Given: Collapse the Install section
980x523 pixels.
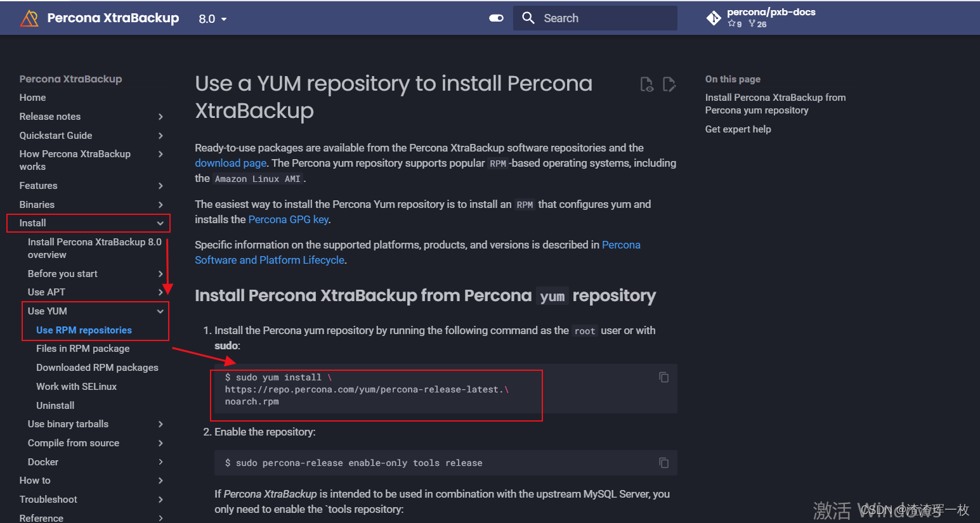Looking at the screenshot, I should 160,223.
